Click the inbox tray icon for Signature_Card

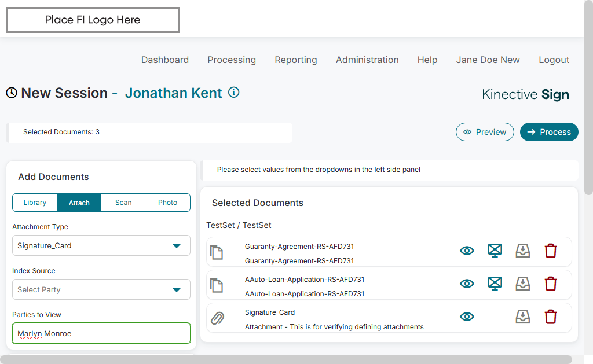pos(523,317)
